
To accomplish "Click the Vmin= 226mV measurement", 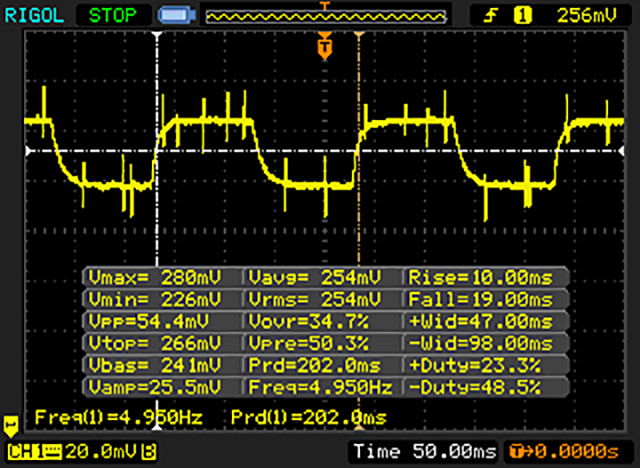I will click(x=154, y=300).
